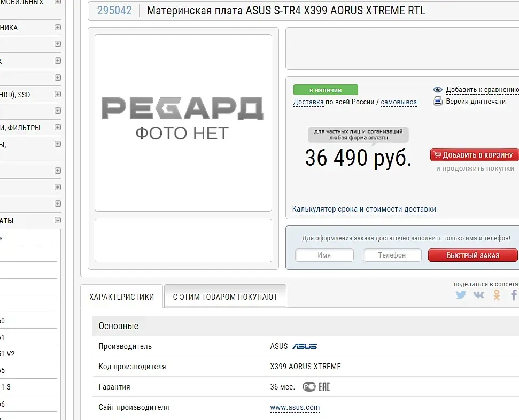Click the price "36 490 руб."
This screenshot has height=420, width=519.
point(358,158)
